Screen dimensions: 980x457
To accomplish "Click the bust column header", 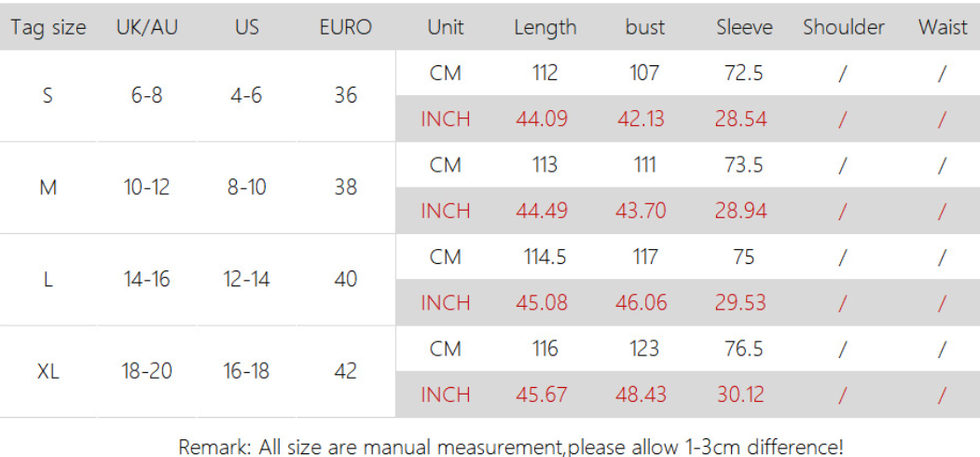I will pyautogui.click(x=644, y=27).
